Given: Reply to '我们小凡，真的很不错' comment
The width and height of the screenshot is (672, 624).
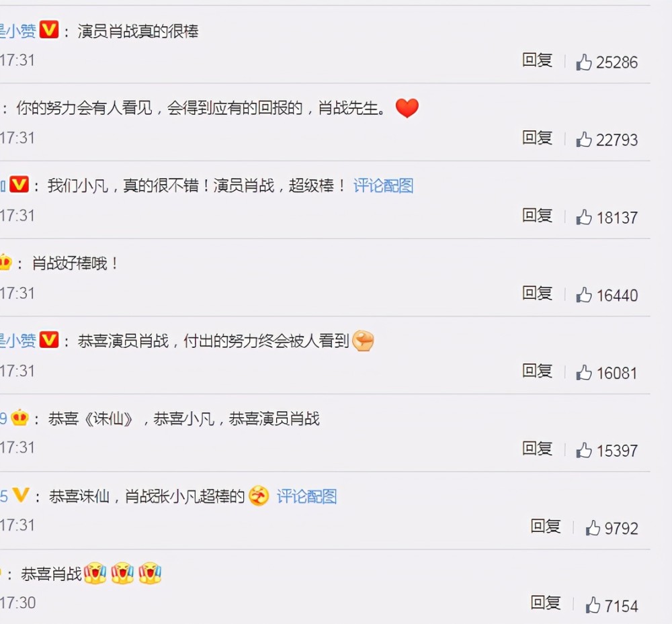Looking at the screenshot, I should (x=537, y=216).
